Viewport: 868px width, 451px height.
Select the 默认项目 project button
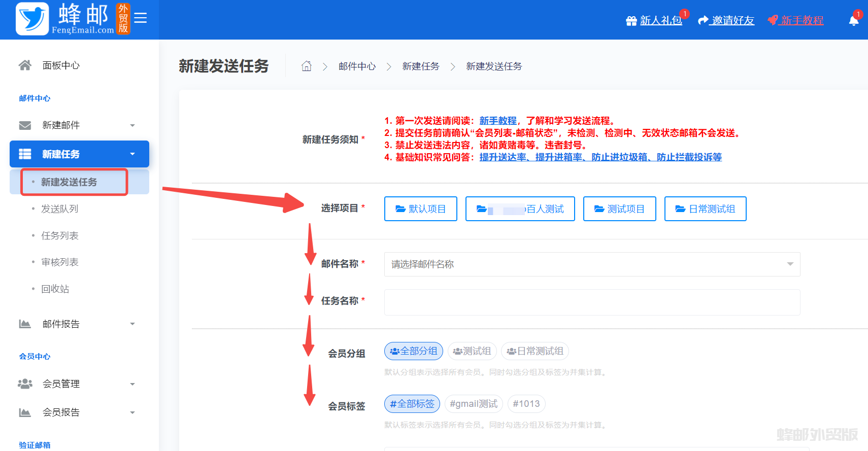[x=420, y=209]
